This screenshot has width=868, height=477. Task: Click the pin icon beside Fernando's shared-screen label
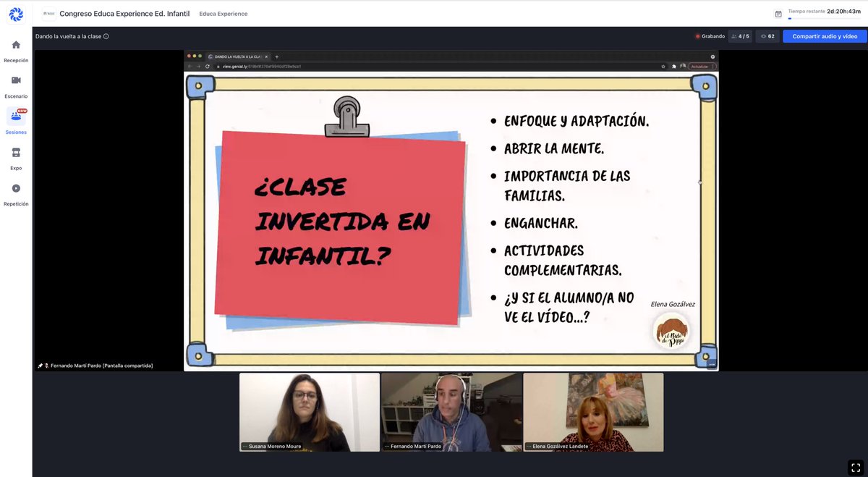coord(40,366)
